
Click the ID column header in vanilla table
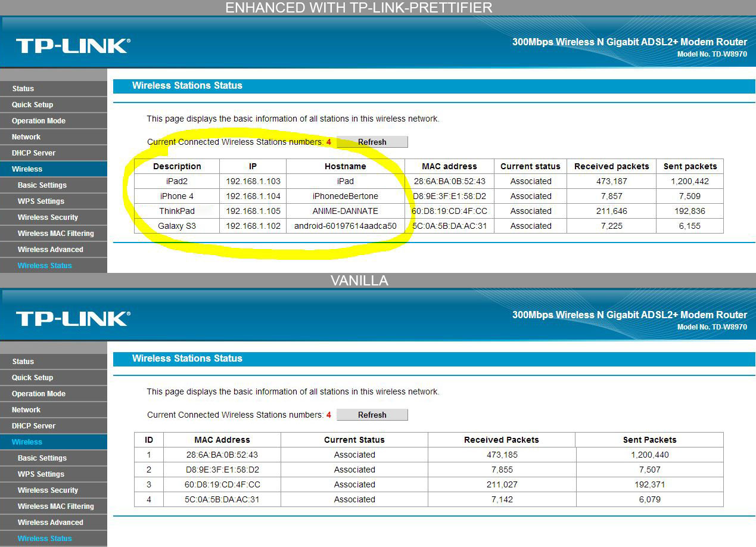coord(149,440)
